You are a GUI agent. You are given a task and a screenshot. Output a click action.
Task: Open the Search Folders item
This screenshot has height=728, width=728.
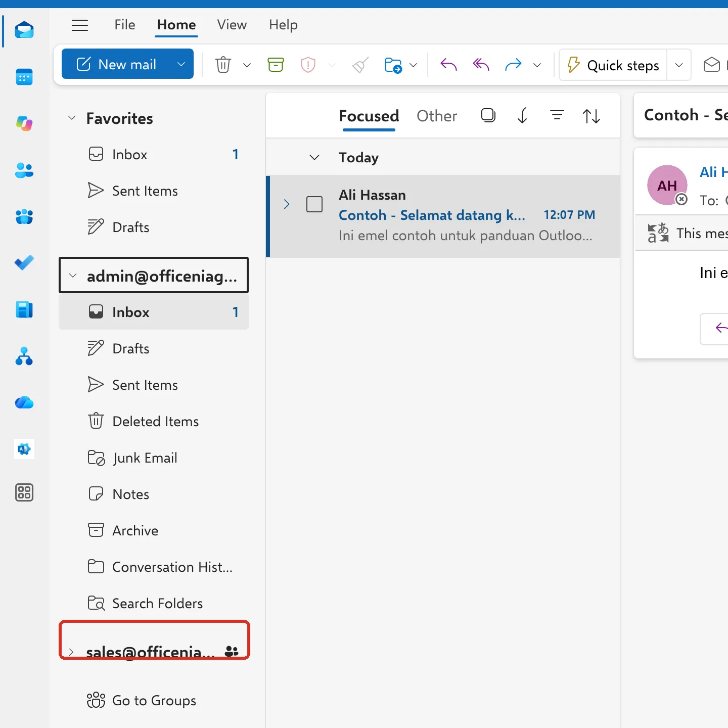pyautogui.click(x=154, y=603)
